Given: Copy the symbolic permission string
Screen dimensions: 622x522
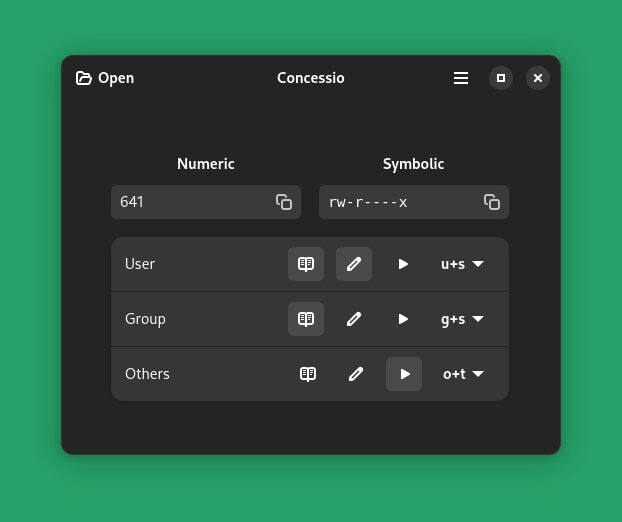Looking at the screenshot, I should 492,202.
